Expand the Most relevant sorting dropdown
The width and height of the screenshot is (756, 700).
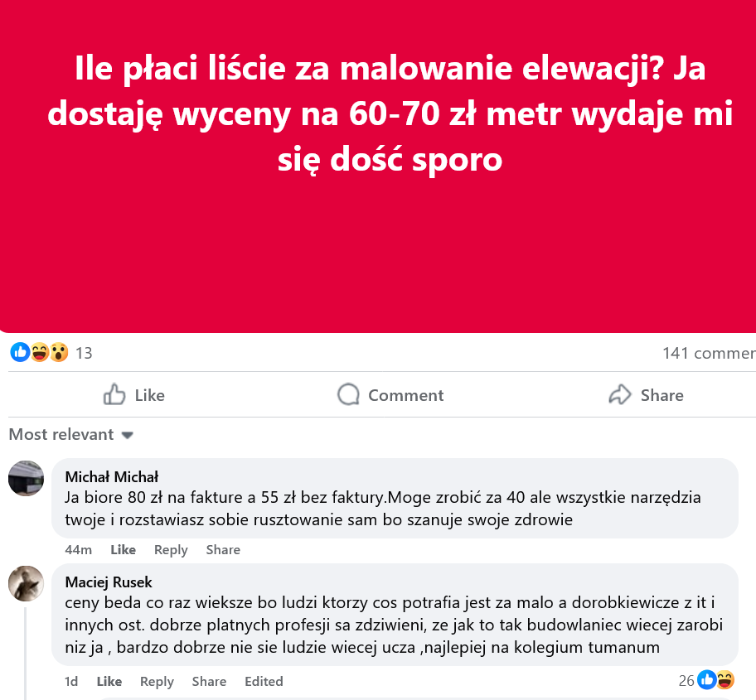click(x=71, y=435)
